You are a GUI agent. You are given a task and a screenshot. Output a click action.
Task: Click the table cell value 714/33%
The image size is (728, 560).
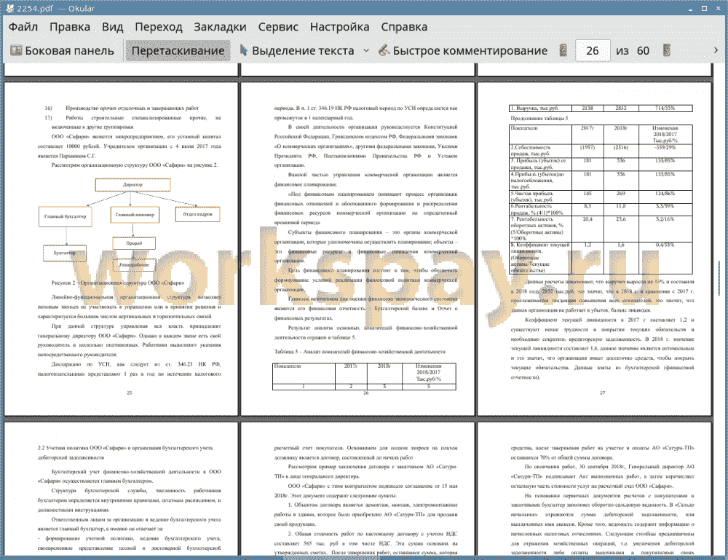665,109
